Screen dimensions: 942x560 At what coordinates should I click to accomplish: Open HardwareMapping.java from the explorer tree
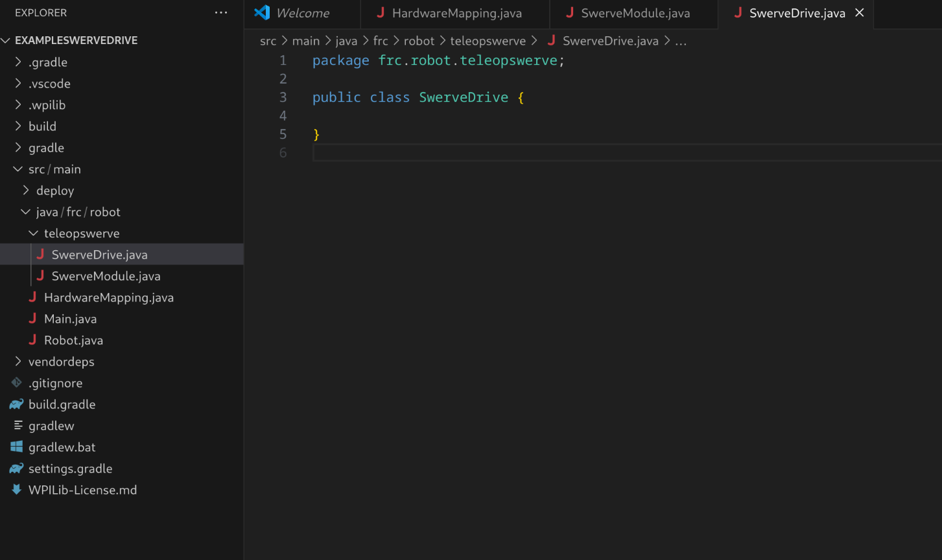[x=122, y=297]
